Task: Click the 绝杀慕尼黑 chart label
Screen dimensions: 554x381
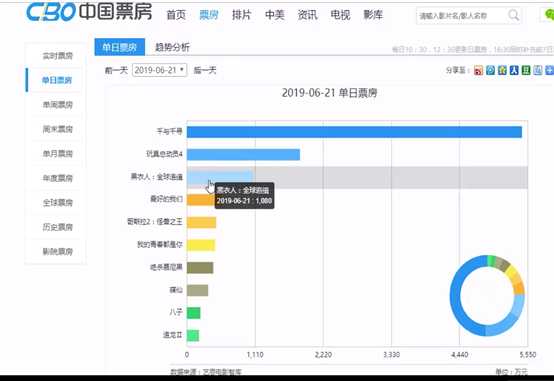Action: [166, 267]
